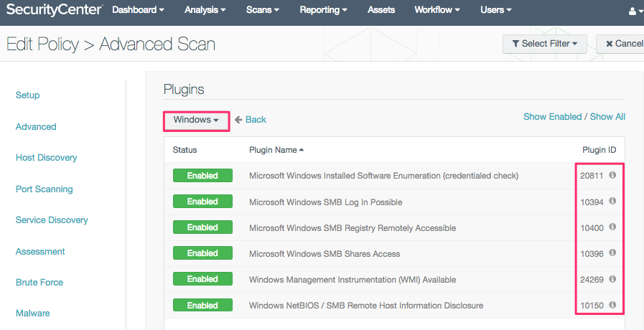This screenshot has height=330, width=644.
Task: Click plugin ID 10396 value
Action: pos(592,254)
